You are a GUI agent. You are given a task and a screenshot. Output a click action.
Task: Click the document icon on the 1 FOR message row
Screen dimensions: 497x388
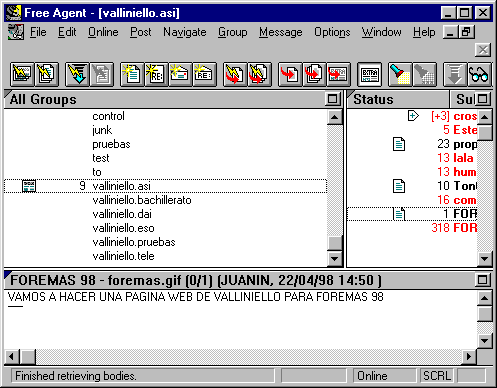[399, 214]
